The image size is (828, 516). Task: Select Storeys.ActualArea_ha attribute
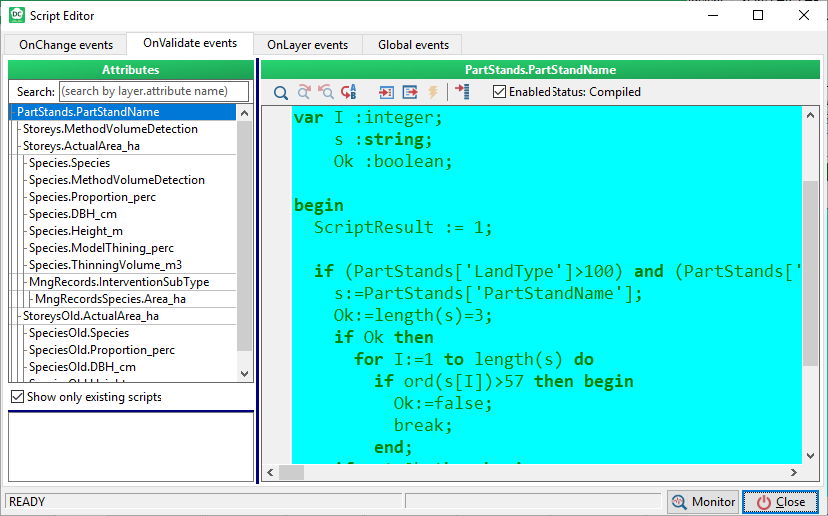pyautogui.click(x=81, y=146)
